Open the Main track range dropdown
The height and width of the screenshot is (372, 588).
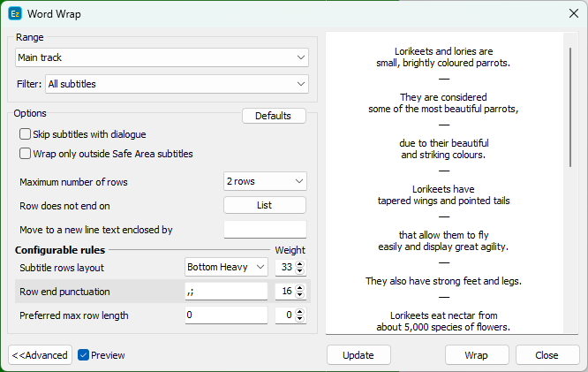(x=162, y=57)
